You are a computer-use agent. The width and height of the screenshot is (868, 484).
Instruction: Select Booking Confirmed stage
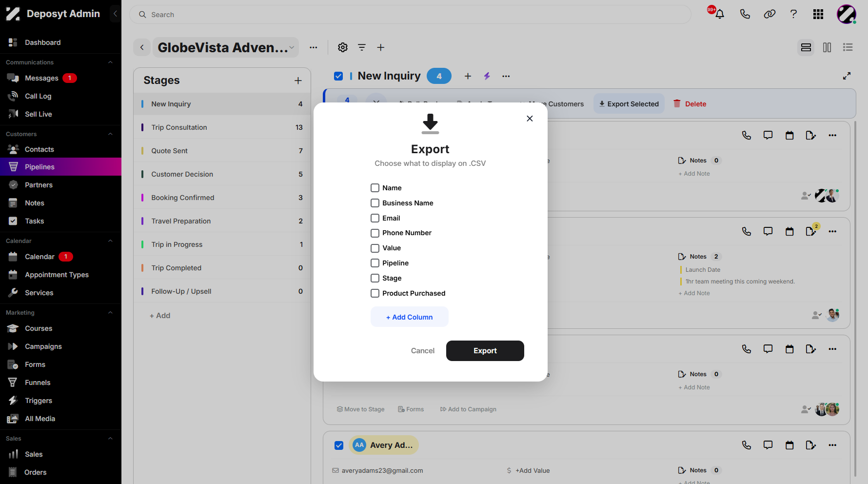point(222,198)
